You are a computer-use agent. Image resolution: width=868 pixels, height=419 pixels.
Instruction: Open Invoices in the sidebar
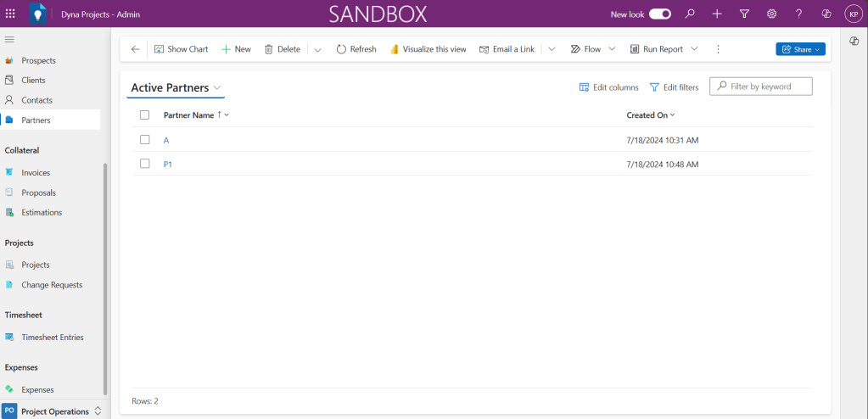tap(36, 172)
